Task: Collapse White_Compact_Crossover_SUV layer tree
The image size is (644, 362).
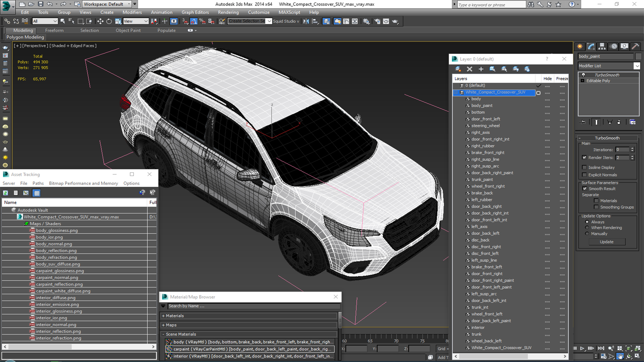Action: pyautogui.click(x=455, y=92)
